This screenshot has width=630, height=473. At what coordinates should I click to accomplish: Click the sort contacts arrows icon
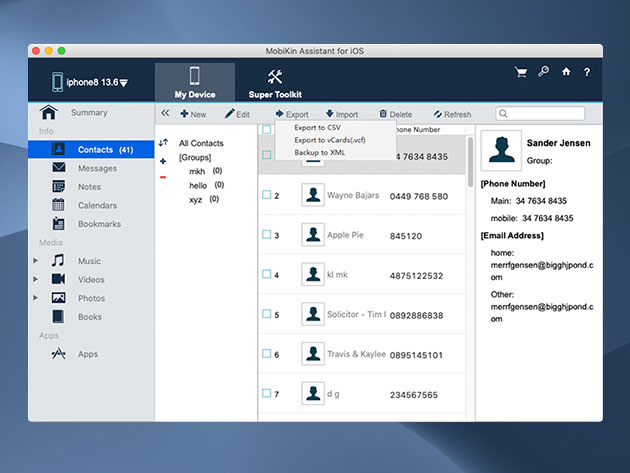(x=163, y=143)
